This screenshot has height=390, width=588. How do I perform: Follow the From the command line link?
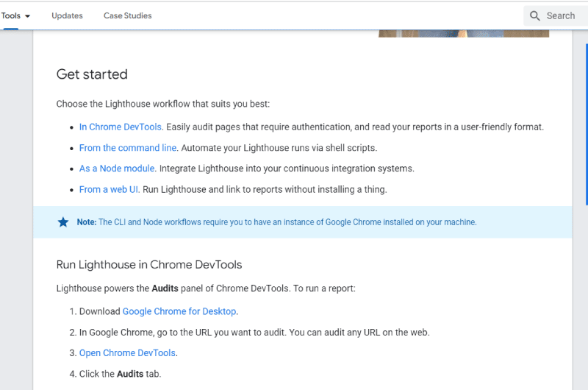click(x=127, y=148)
